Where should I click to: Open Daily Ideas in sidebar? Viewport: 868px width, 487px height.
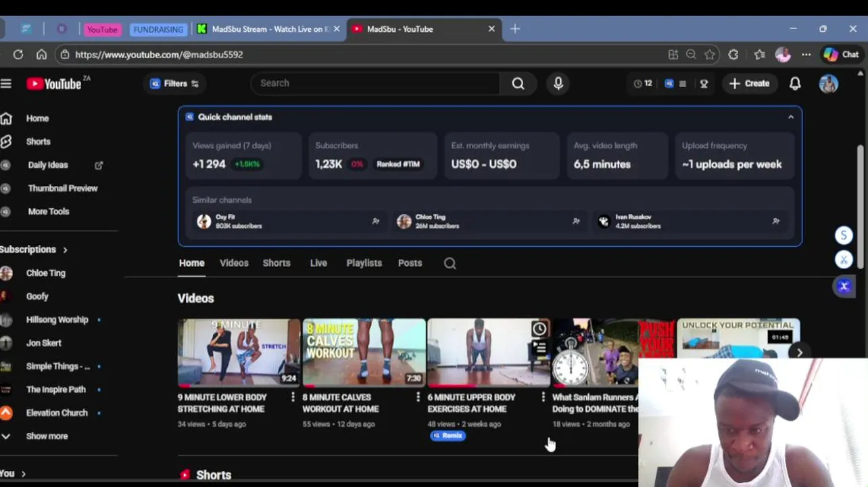pyautogui.click(x=48, y=165)
